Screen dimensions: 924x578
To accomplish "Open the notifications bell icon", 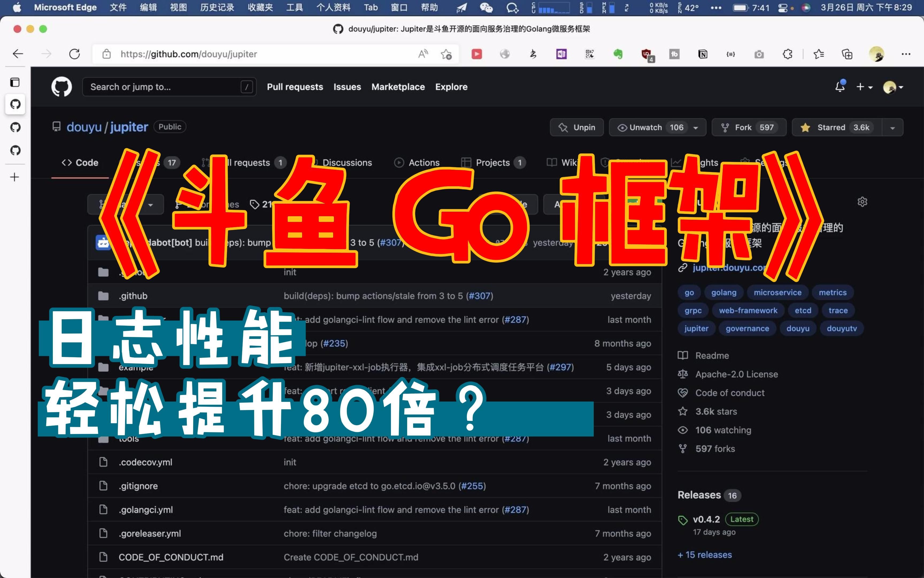I will pos(840,86).
